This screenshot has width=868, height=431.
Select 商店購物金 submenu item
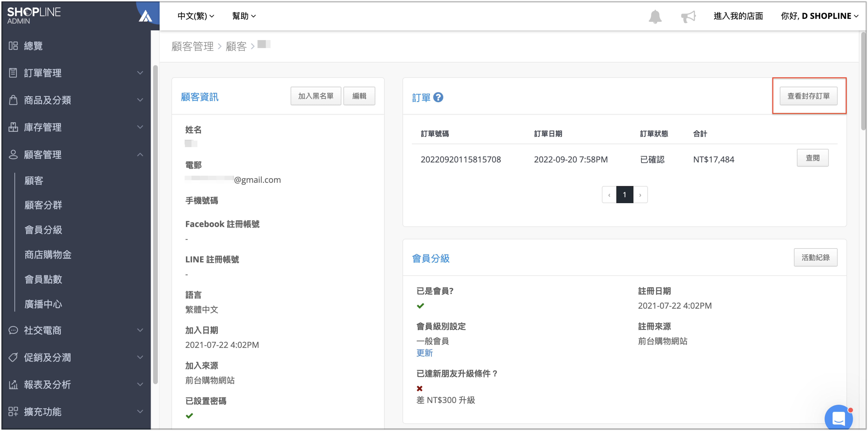coord(48,255)
